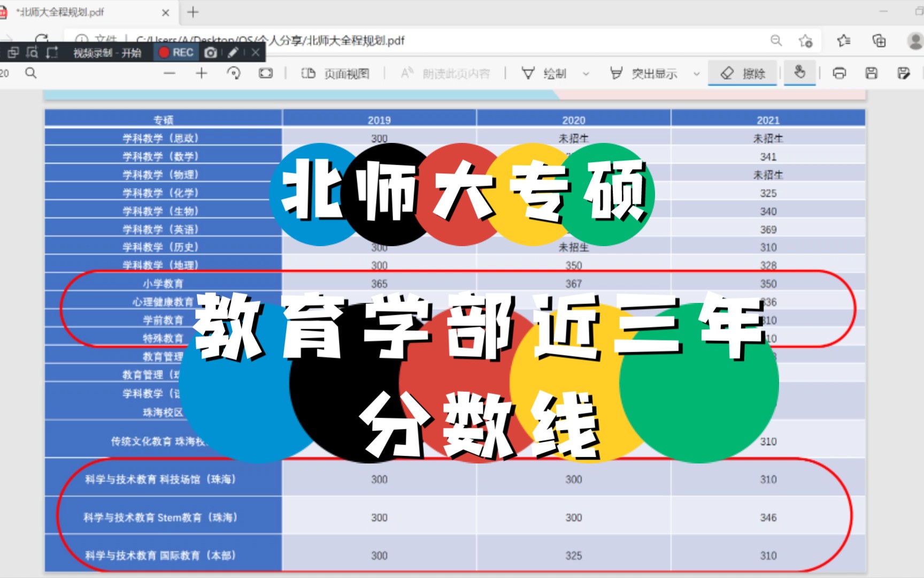Click the 朗读此页内容 read aloud button
This screenshot has height=578, width=924.
click(445, 73)
